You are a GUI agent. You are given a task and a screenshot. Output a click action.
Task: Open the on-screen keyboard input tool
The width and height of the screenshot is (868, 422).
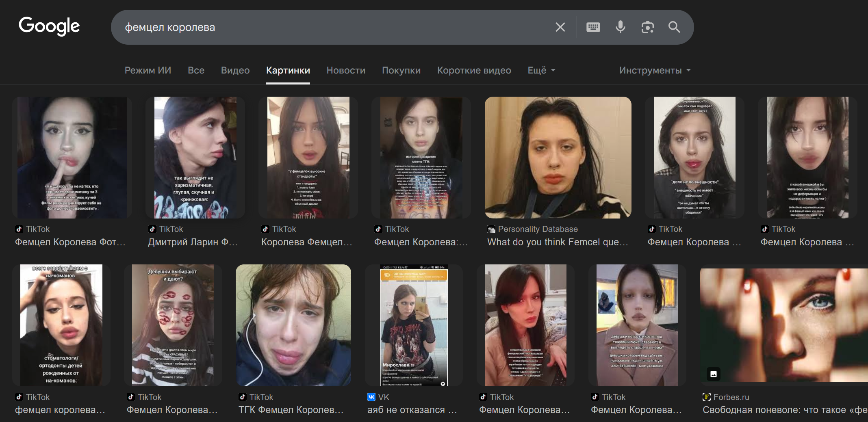tap(593, 27)
